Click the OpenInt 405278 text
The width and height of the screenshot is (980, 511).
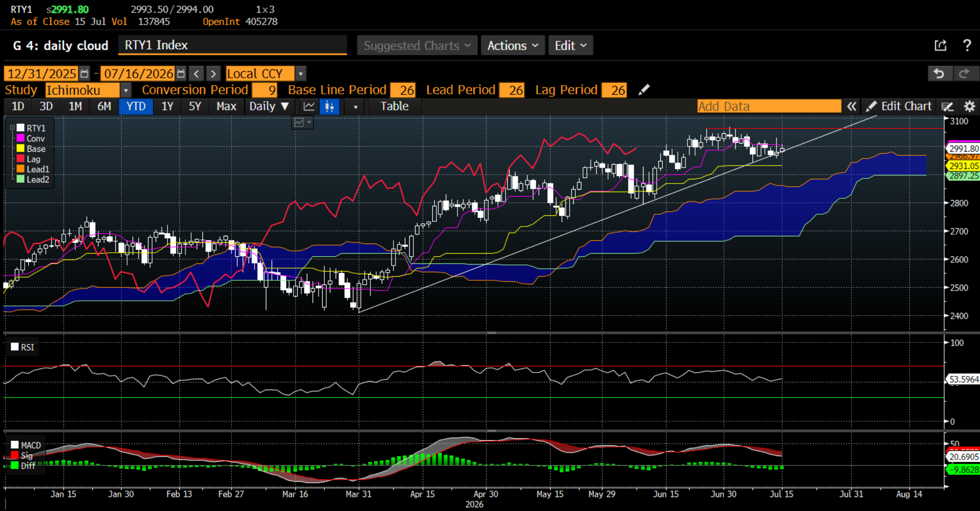(x=240, y=22)
